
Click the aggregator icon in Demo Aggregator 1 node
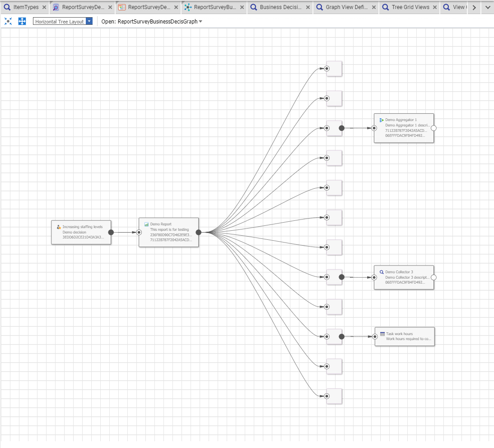pyautogui.click(x=382, y=120)
